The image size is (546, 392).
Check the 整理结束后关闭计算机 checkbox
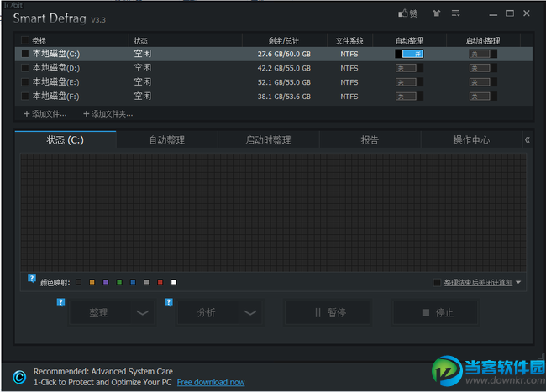coord(437,282)
